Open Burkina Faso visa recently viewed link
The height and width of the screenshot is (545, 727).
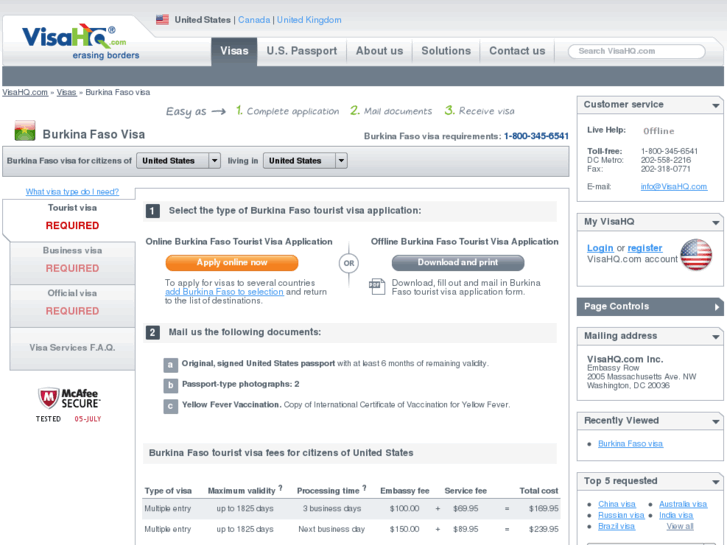click(x=630, y=444)
